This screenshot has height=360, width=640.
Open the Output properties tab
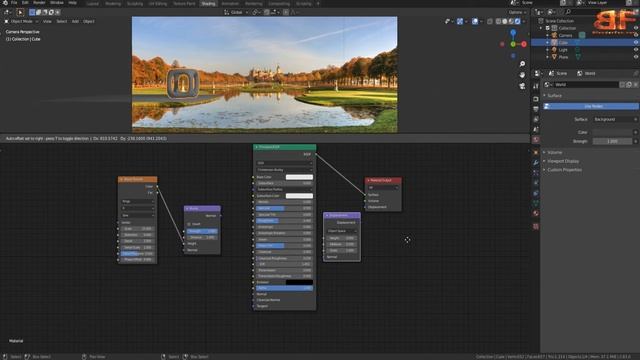tap(536, 109)
